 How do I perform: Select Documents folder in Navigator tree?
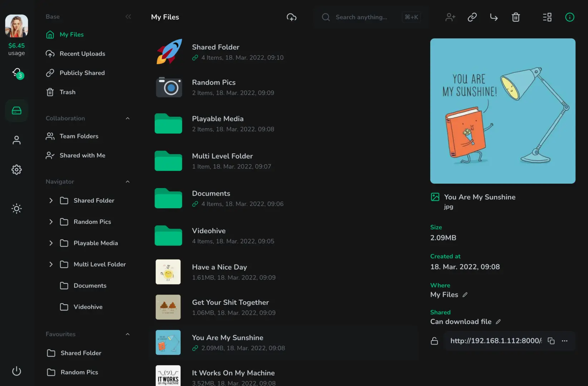(x=83, y=286)
